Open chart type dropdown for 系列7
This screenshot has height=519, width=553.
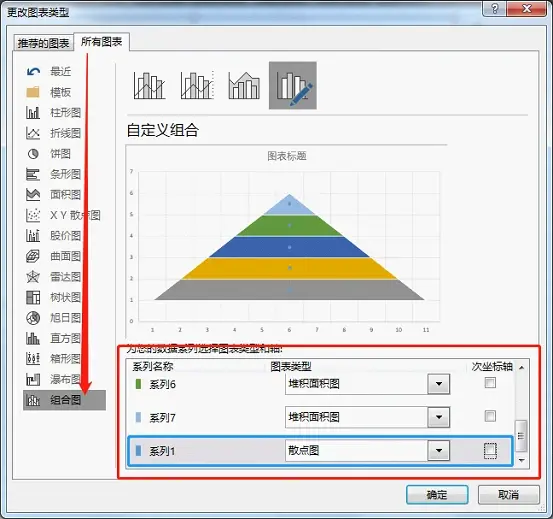click(439, 417)
